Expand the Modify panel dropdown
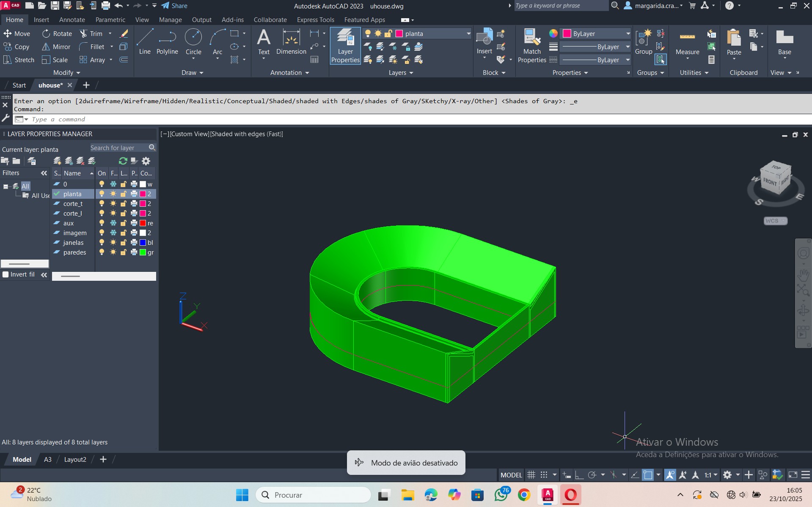 66,73
